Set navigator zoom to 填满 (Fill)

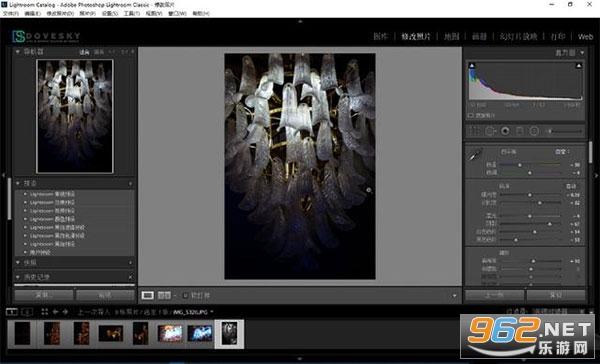(x=99, y=52)
